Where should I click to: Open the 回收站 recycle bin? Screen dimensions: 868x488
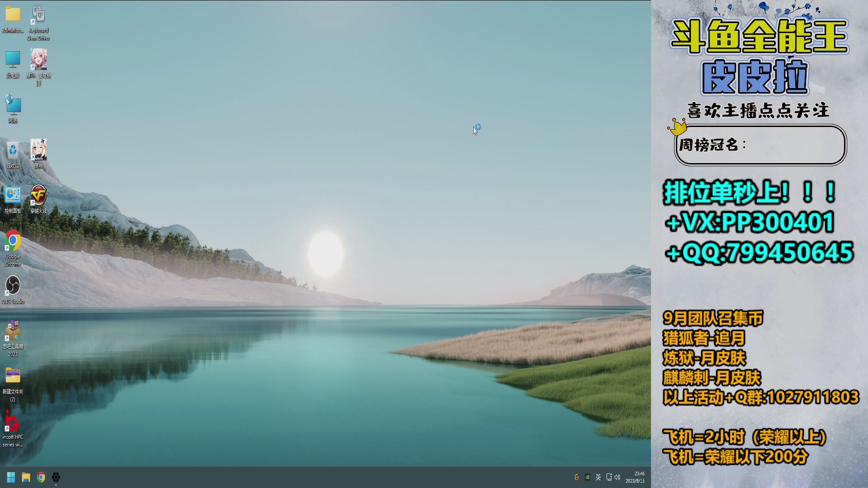[x=13, y=150]
